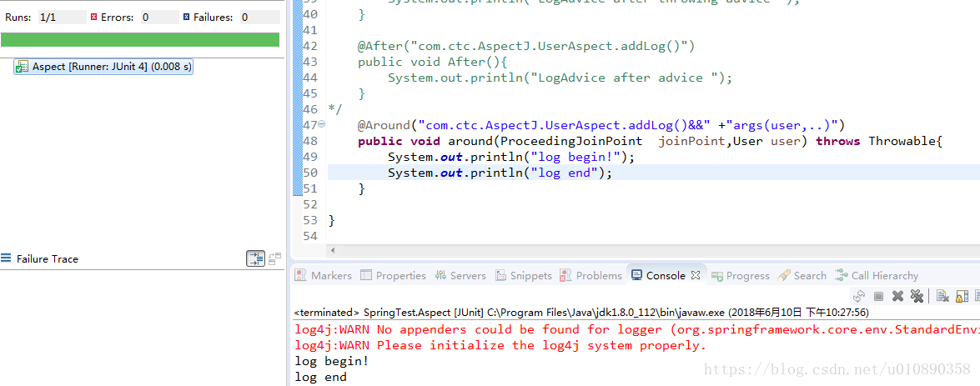Click the terminated SpringTest.Aspect console description
The height and width of the screenshot is (386, 980).
581,313
